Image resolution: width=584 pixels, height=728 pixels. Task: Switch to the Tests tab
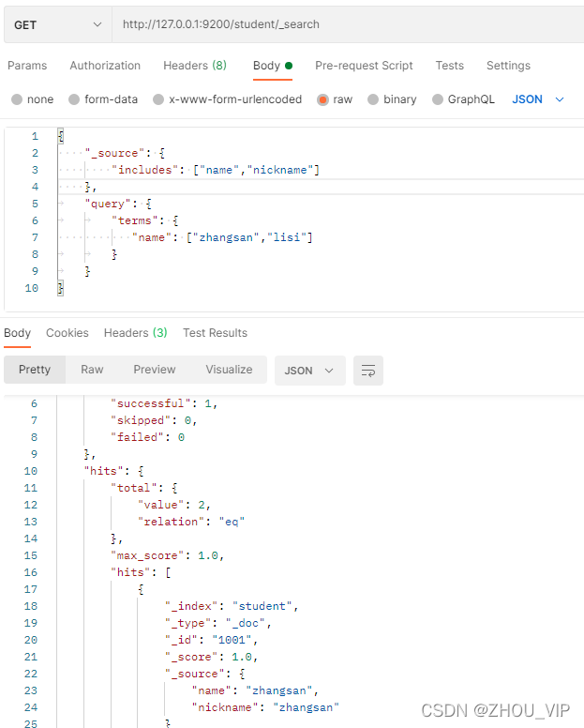pos(449,66)
